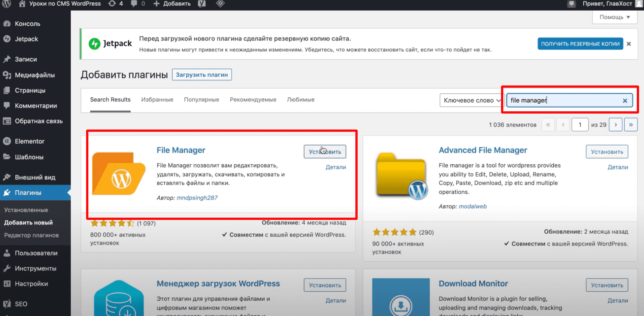Click the comments bubble icon in admin bar
Image resolution: width=644 pixels, height=316 pixels.
point(138,4)
